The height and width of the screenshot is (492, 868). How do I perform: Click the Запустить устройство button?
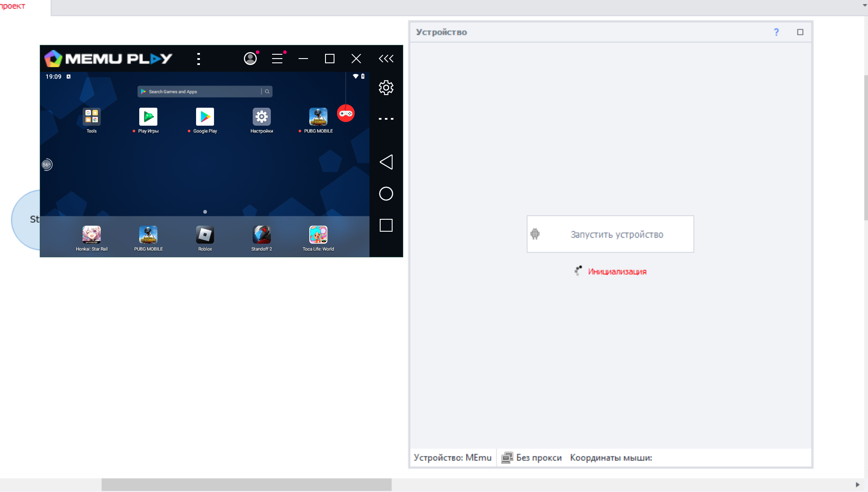click(x=610, y=234)
